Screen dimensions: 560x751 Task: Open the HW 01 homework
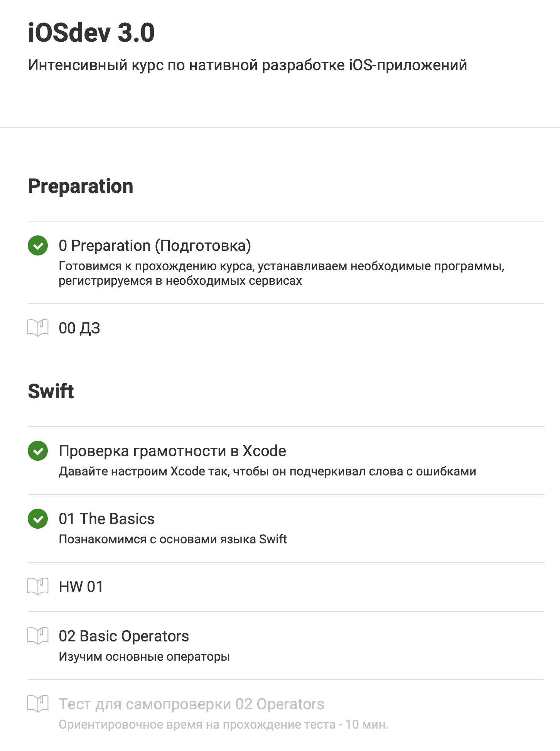coord(81,587)
